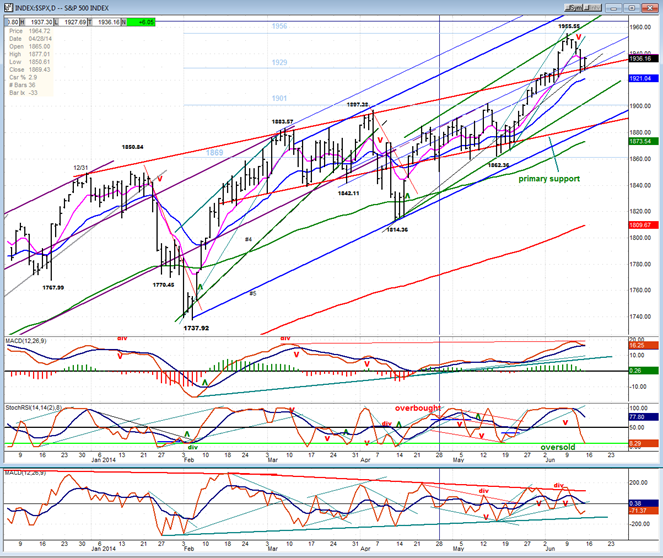This screenshot has width=663, height=558.
Task: Click the 'overbought' red annotation
Action: (418, 408)
